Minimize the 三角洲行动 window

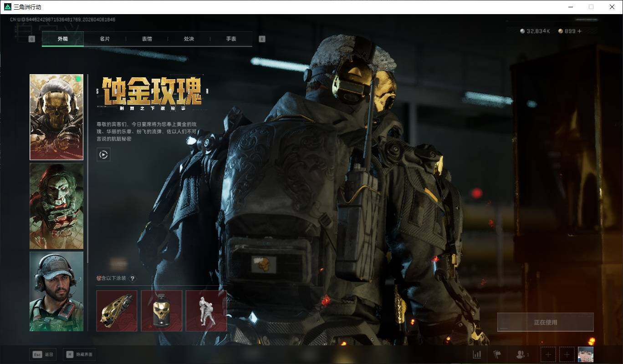point(570,7)
